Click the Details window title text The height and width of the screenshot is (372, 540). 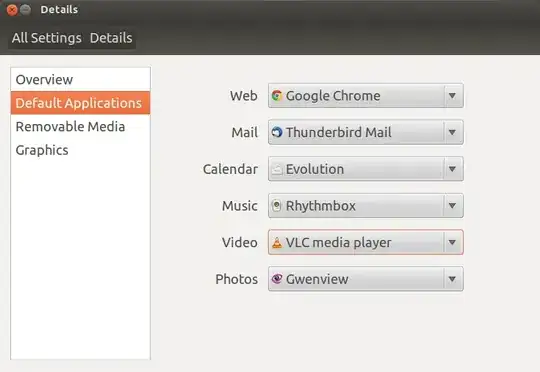click(x=59, y=10)
